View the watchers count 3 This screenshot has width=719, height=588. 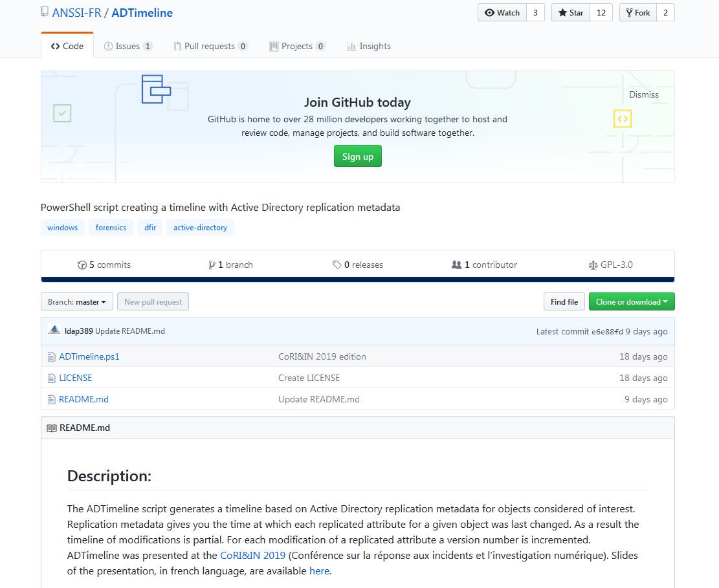tap(535, 13)
